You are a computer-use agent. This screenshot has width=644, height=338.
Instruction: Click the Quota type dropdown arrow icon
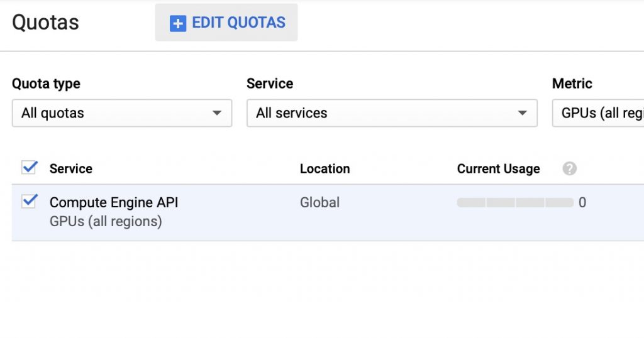point(217,113)
